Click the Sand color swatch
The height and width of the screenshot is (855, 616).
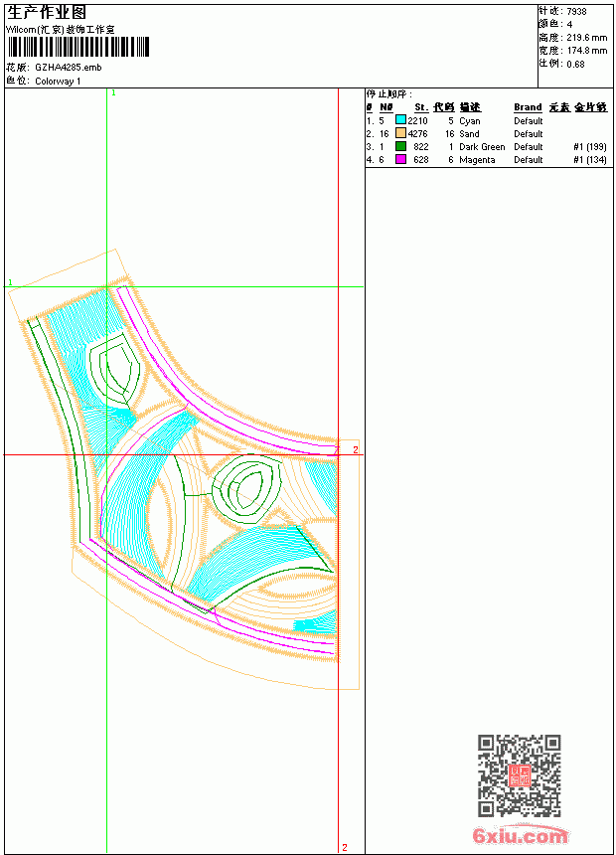click(400, 133)
